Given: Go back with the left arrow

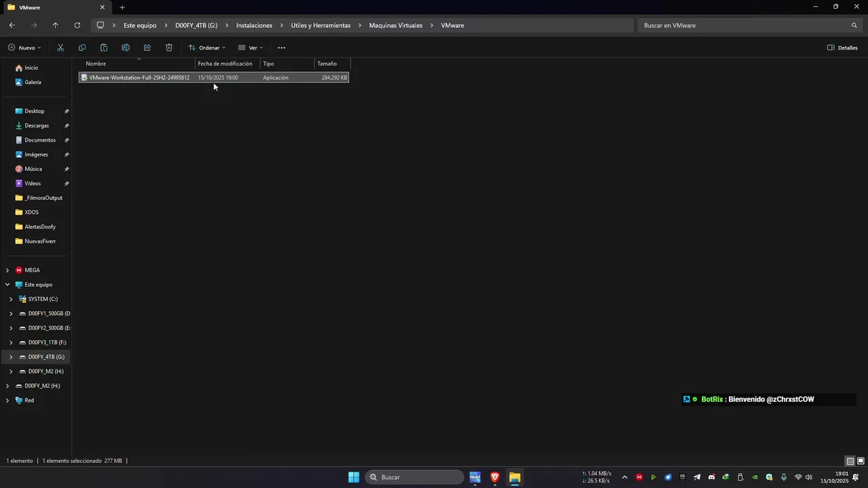Looking at the screenshot, I should [12, 25].
